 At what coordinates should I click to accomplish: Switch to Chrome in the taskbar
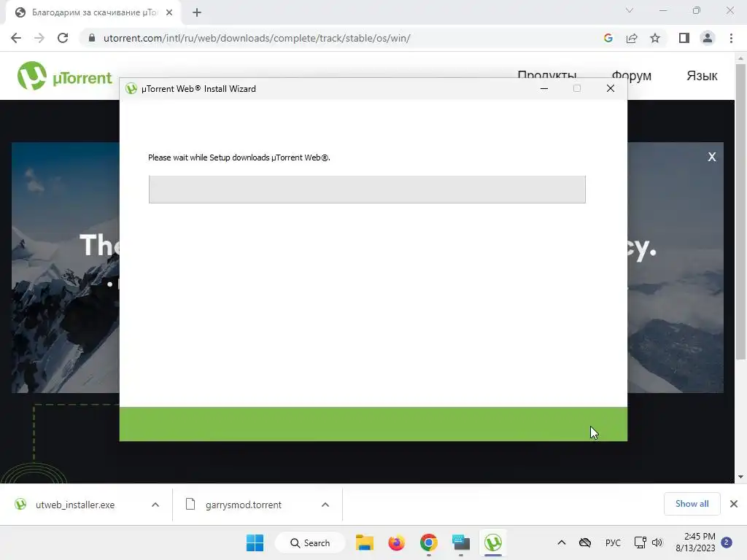click(429, 542)
